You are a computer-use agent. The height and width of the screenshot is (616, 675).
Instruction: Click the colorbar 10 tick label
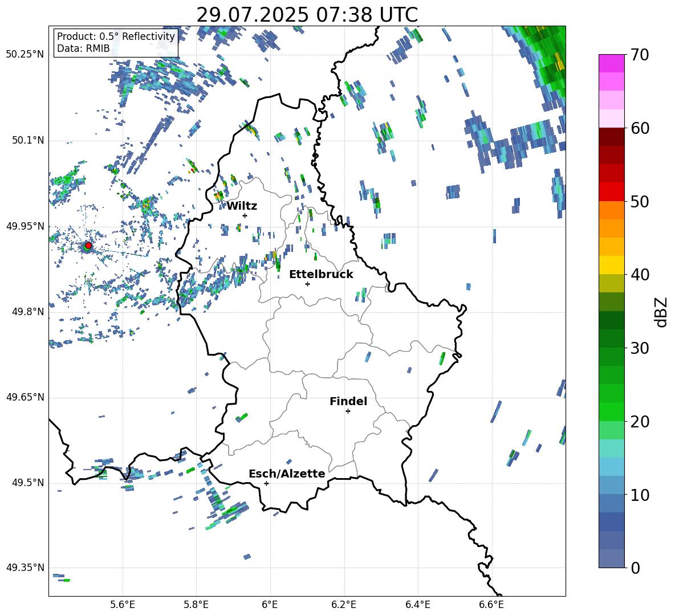pos(640,495)
